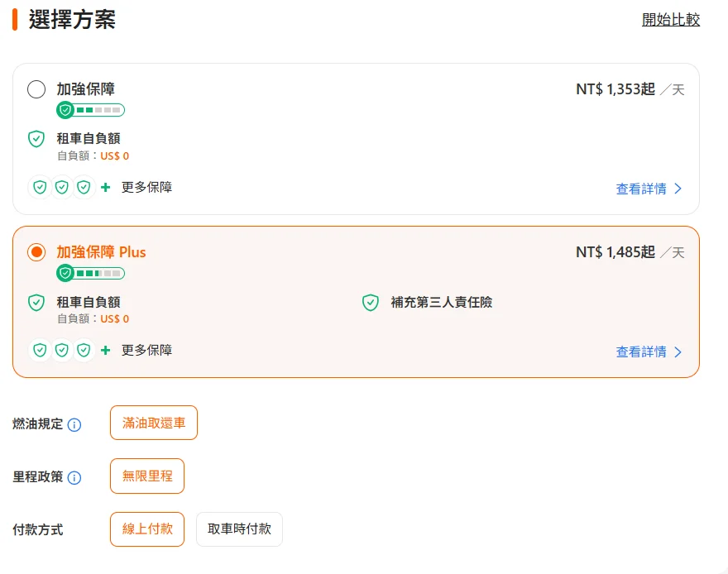This screenshot has height=574, width=728.
Task: Click the shield icon beside 租車自負額 in 加強保障
Action: pos(36,139)
